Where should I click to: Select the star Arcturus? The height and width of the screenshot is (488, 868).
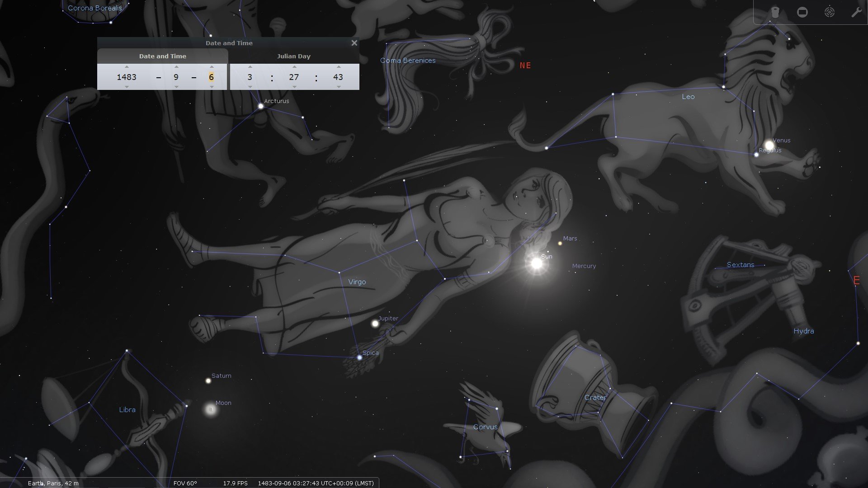261,106
